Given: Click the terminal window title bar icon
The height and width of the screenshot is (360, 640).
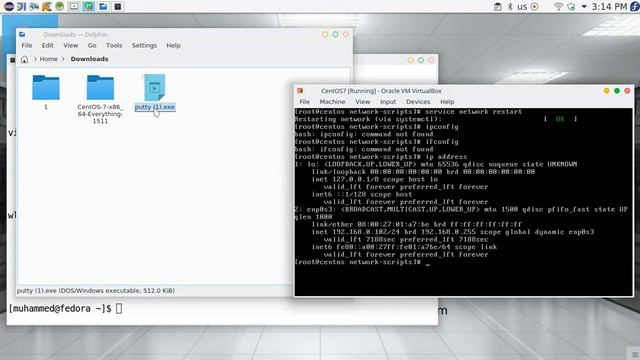Looking at the screenshot, I should [12, 60].
